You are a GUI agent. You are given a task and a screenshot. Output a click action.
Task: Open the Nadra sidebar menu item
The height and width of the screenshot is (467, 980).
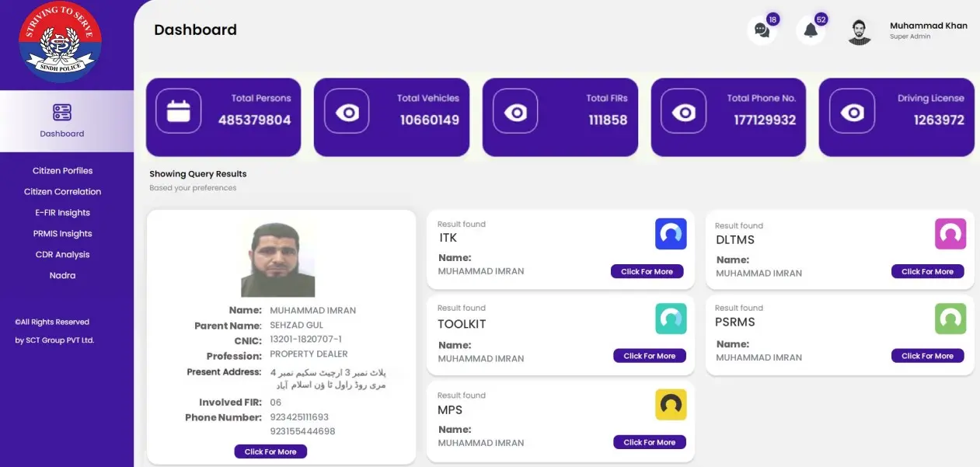coord(62,276)
